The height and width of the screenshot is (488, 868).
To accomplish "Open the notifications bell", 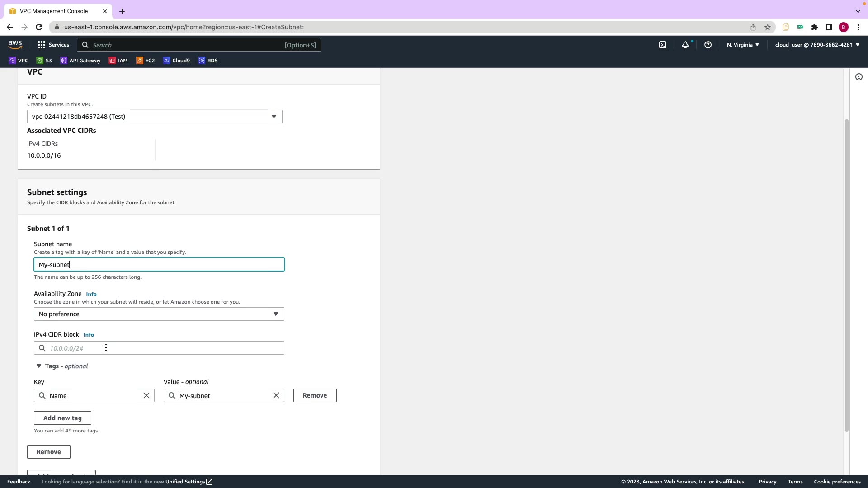I will click(x=685, y=45).
